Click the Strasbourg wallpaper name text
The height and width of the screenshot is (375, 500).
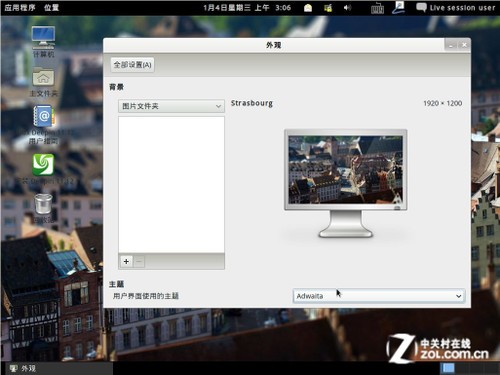252,103
